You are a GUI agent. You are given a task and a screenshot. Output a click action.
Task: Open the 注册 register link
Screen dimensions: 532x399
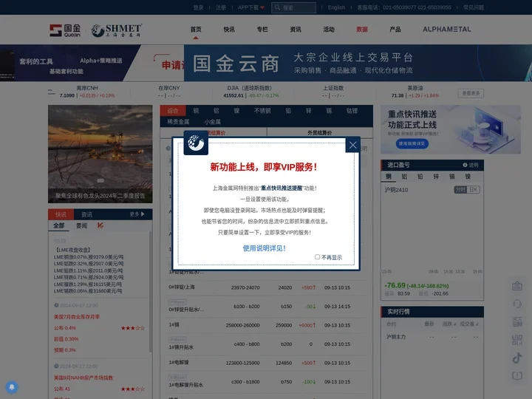coord(221,7)
